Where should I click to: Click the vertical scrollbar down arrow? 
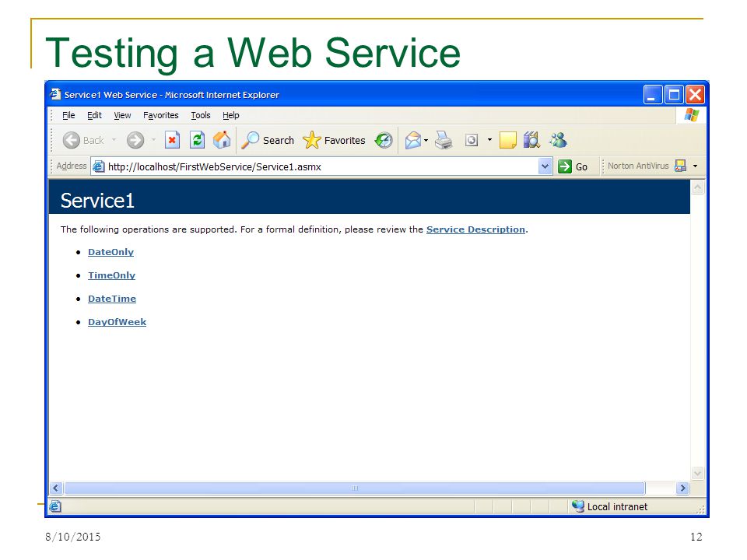pyautogui.click(x=697, y=474)
